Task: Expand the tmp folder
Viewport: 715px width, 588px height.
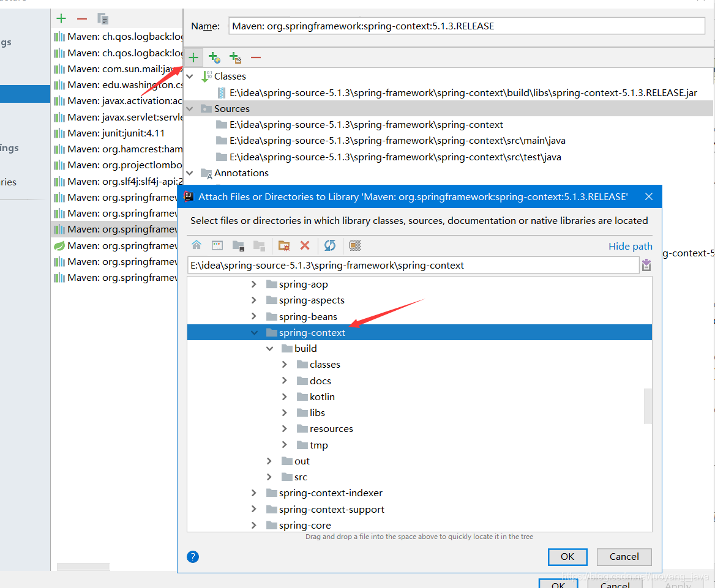Action: point(285,445)
